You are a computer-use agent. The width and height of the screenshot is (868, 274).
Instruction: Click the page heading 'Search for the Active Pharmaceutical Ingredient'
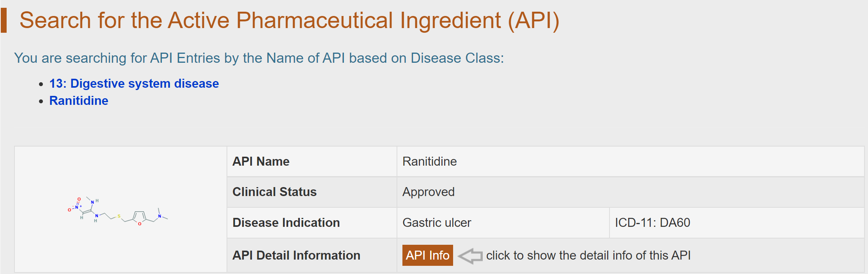tap(289, 20)
